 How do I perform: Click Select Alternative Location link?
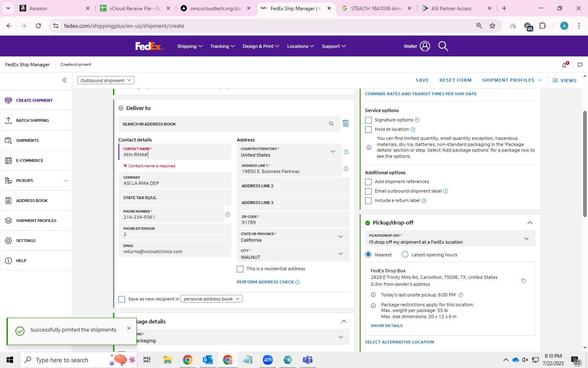tap(399, 342)
